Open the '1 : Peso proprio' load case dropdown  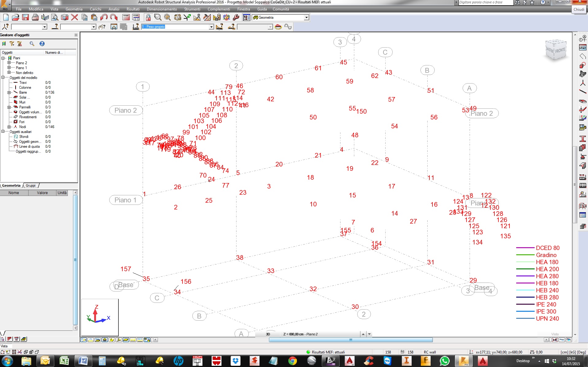[x=211, y=27]
